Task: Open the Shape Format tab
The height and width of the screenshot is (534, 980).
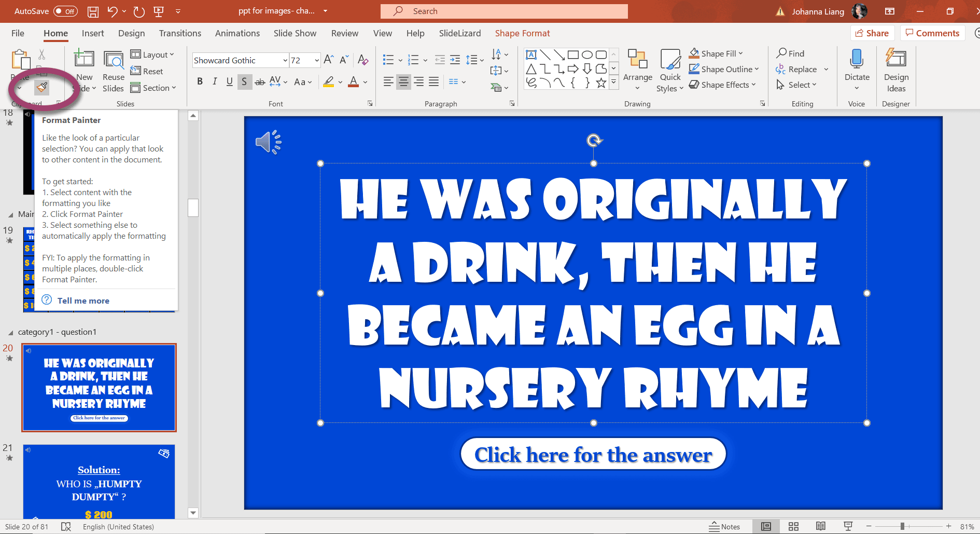Action: [x=522, y=33]
